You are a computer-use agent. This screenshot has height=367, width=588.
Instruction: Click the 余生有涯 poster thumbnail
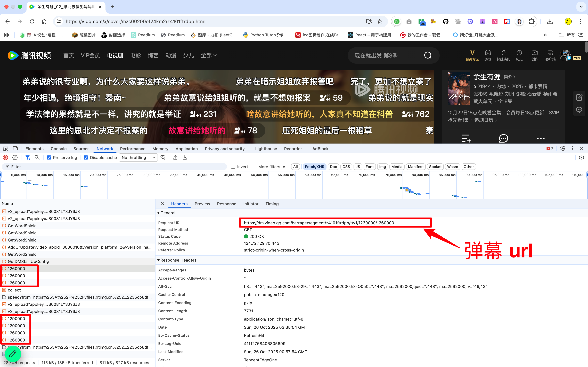(x=459, y=88)
